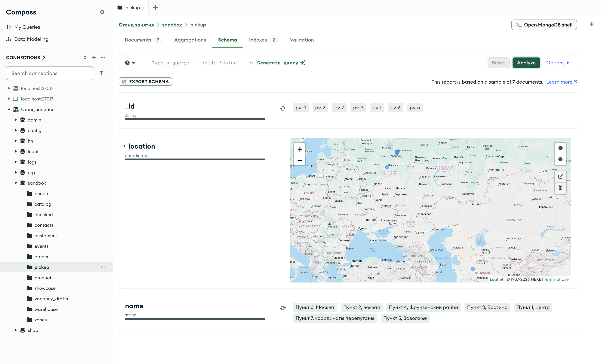Open the warehouse collection
The image size is (601, 364).
pos(46,309)
